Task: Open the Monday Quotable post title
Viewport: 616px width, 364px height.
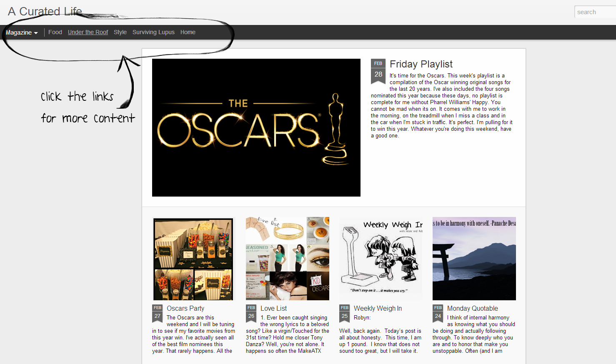Action: tap(472, 308)
